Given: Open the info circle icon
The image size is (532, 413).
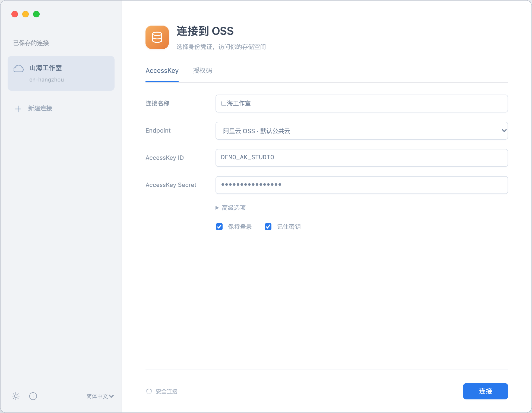Looking at the screenshot, I should coord(33,396).
